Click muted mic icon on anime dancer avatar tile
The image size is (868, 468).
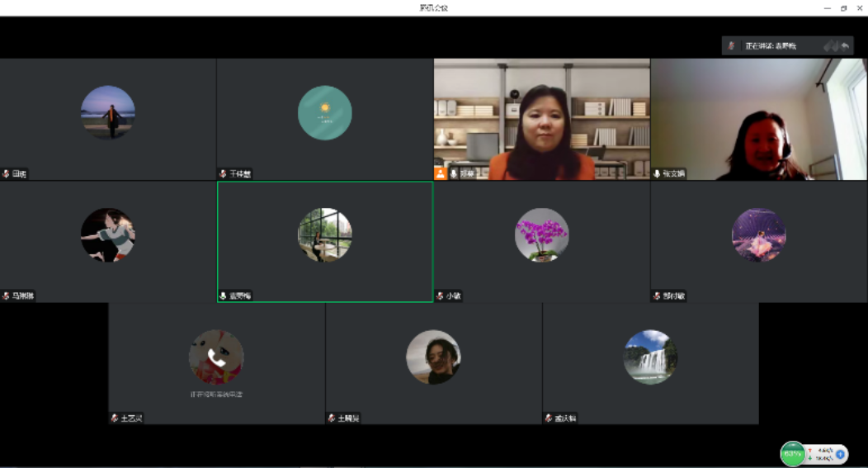coord(7,295)
